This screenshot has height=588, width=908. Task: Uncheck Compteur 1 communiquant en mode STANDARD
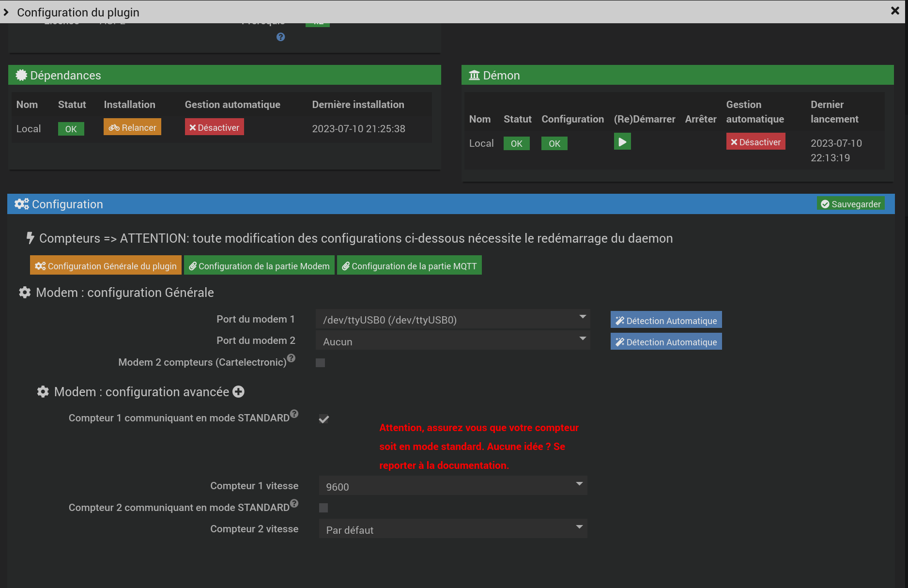[323, 419]
